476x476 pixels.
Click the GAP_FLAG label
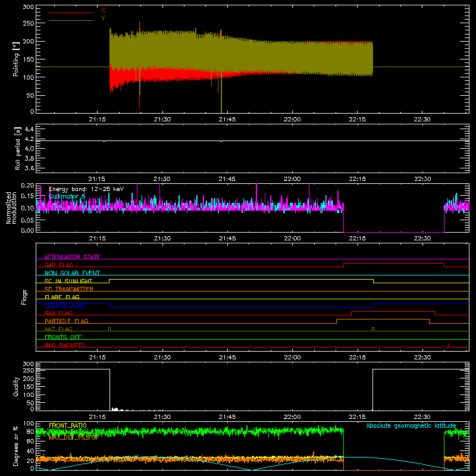click(x=58, y=265)
